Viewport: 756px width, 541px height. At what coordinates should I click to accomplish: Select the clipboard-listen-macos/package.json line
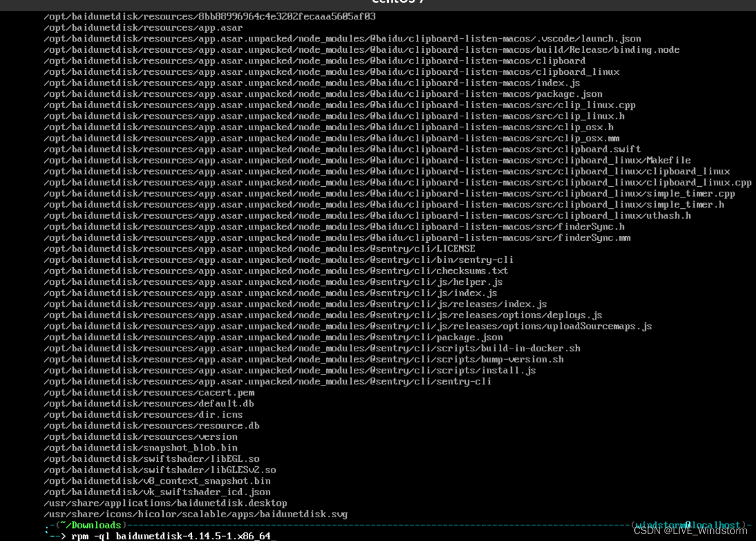[x=323, y=94]
